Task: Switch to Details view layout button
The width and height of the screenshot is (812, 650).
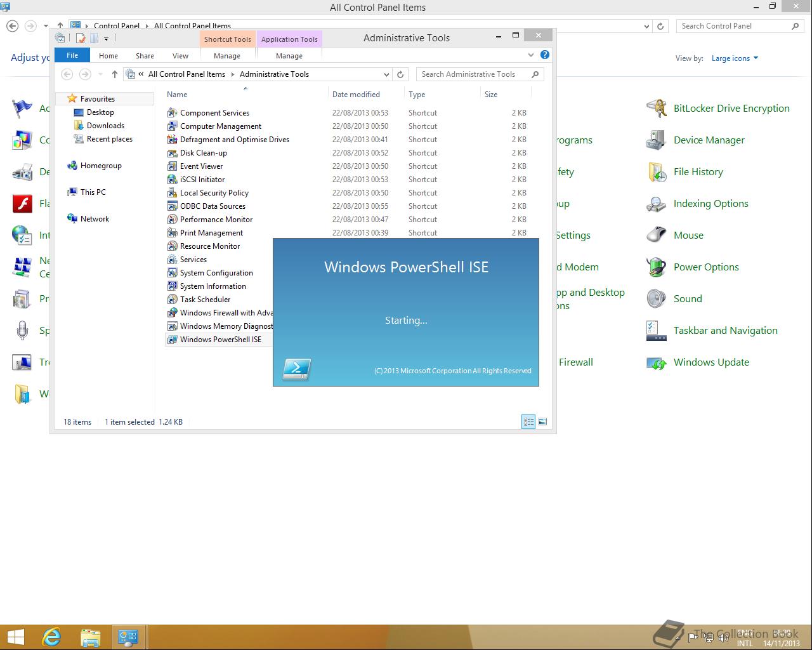Action: (x=528, y=421)
